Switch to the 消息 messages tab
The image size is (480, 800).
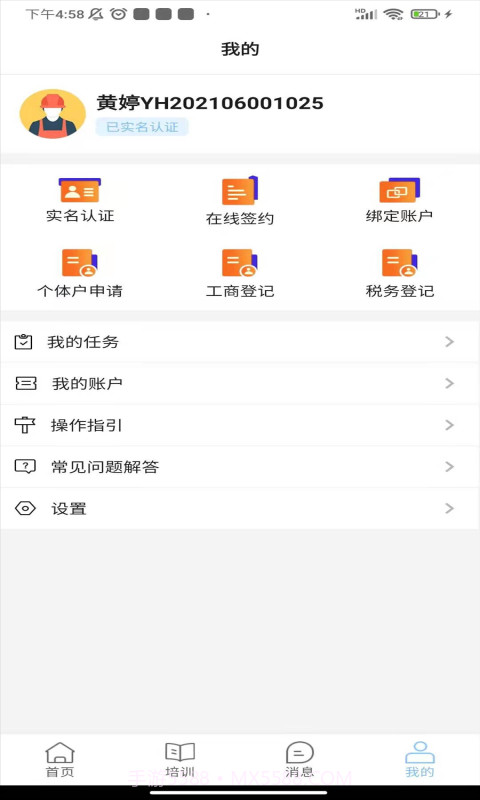tap(299, 760)
